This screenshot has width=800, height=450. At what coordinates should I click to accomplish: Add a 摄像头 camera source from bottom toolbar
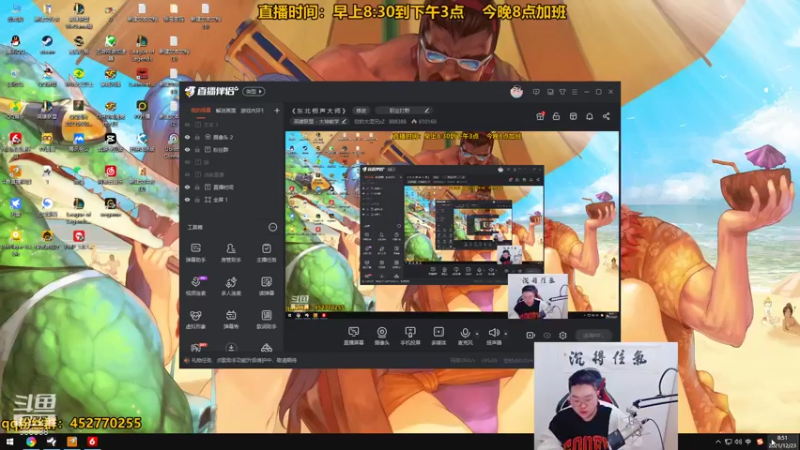[x=382, y=336]
